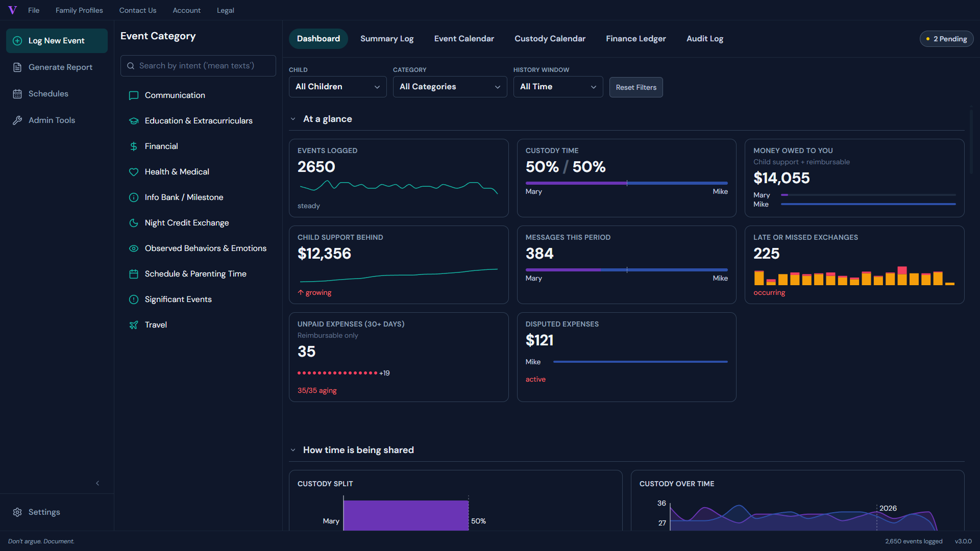Click Generate Report in the sidebar
Screen dimensions: 980x551
(x=57, y=67)
